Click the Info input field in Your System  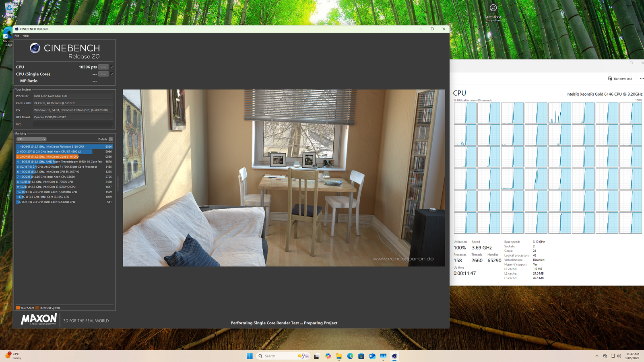[73, 124]
